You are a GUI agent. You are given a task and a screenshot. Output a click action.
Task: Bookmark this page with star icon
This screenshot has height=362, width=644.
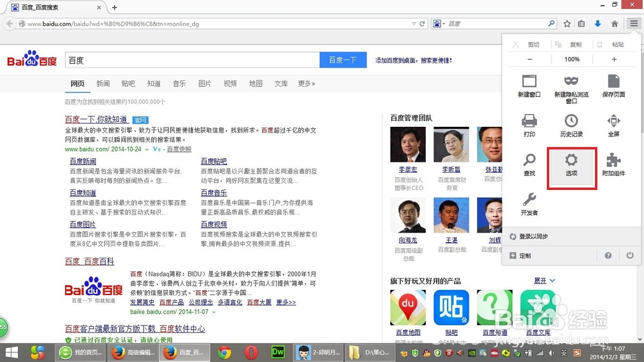567,24
